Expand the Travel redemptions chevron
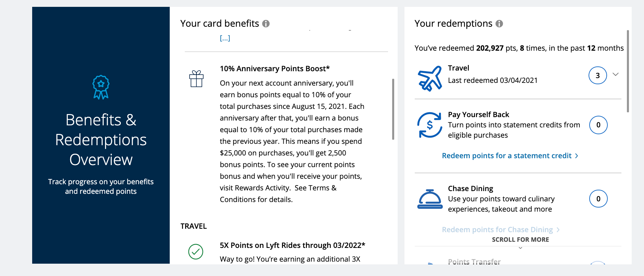This screenshot has height=276, width=644. [616, 74]
